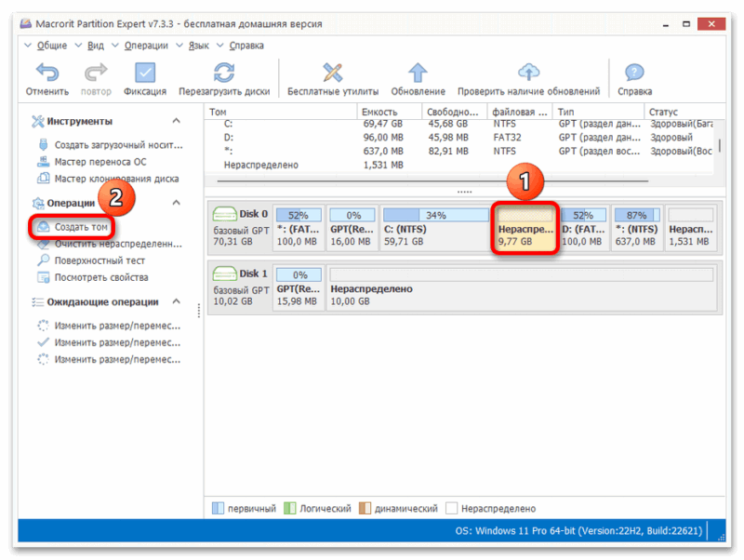Screen dimensions: 744x560
Task: Click the checked pending operation checkmark icon
Action: 43,342
